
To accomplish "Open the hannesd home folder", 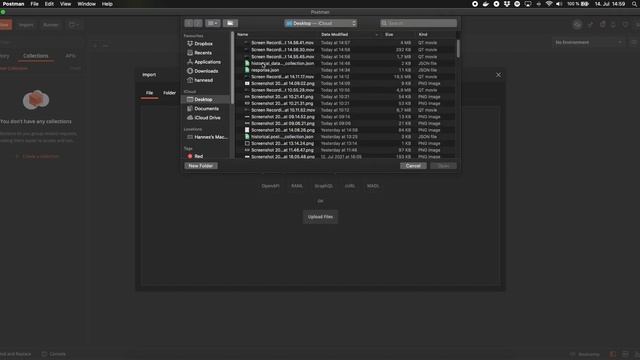I will (204, 80).
